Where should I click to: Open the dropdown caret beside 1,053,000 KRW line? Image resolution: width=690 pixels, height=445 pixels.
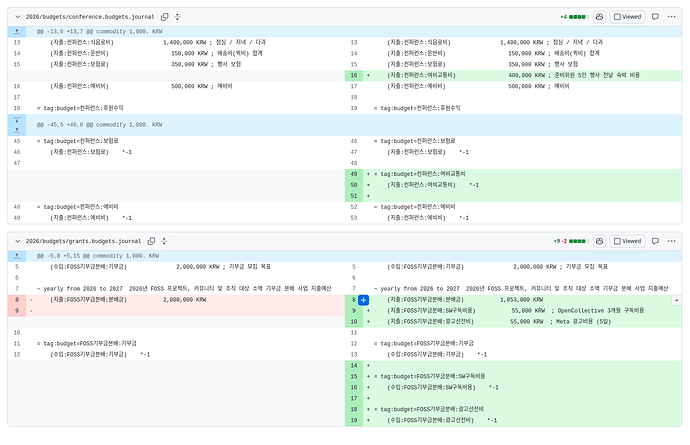(676, 300)
